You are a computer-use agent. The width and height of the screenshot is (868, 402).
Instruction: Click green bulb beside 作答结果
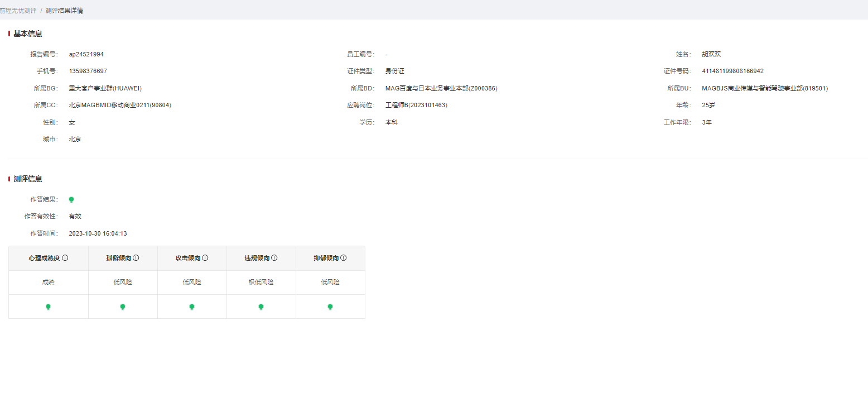tap(71, 199)
